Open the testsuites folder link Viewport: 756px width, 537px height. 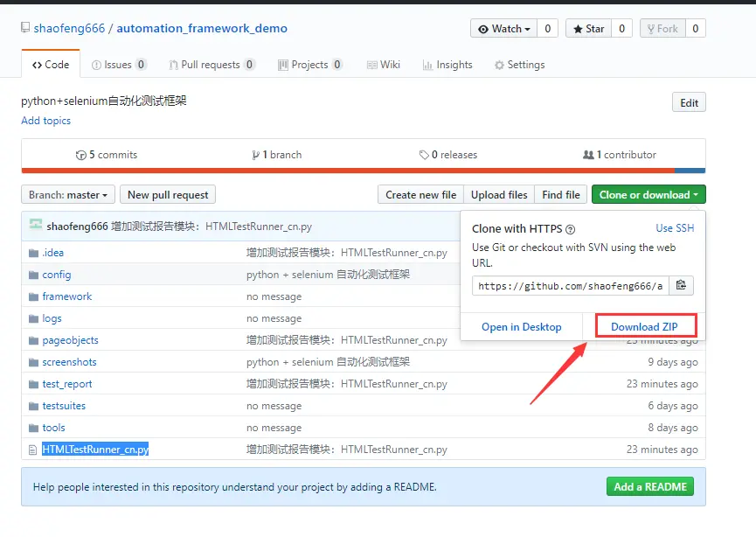coord(64,406)
